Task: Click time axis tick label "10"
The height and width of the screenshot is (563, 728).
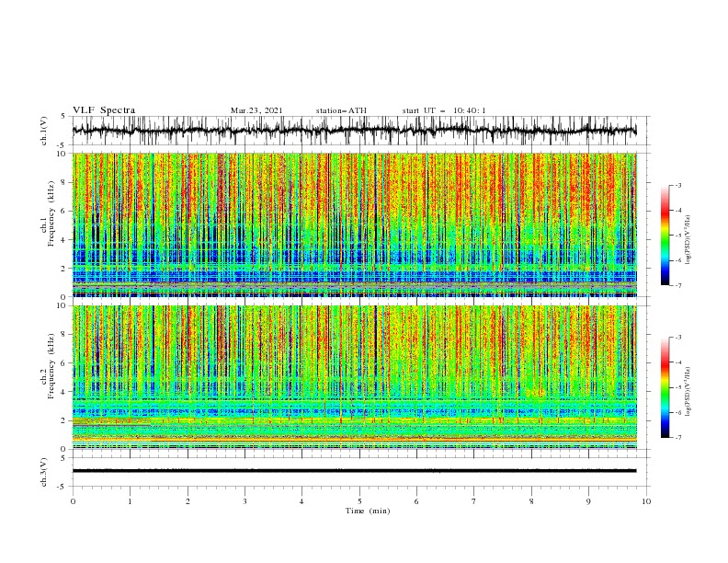Action: point(646,501)
